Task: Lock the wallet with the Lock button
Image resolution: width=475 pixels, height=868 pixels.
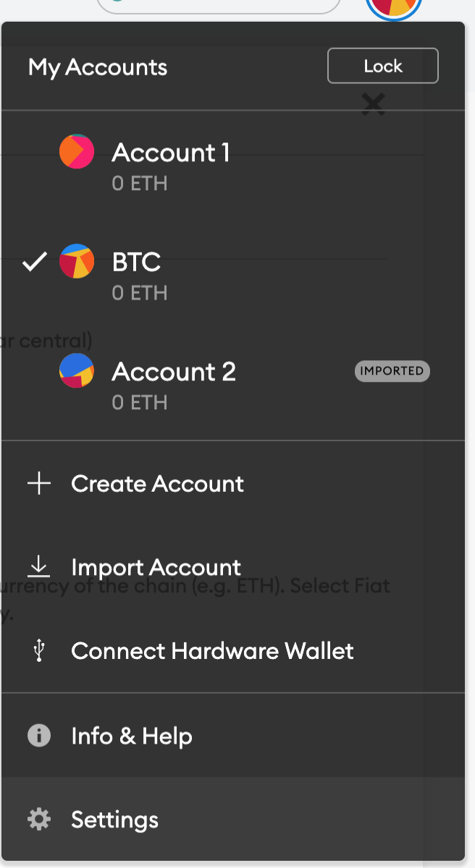Action: pyautogui.click(x=383, y=66)
